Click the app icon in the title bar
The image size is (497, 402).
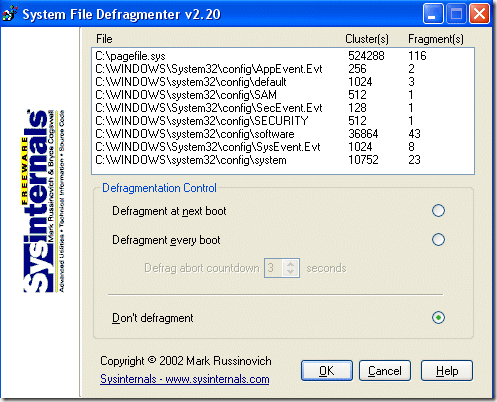(9, 14)
